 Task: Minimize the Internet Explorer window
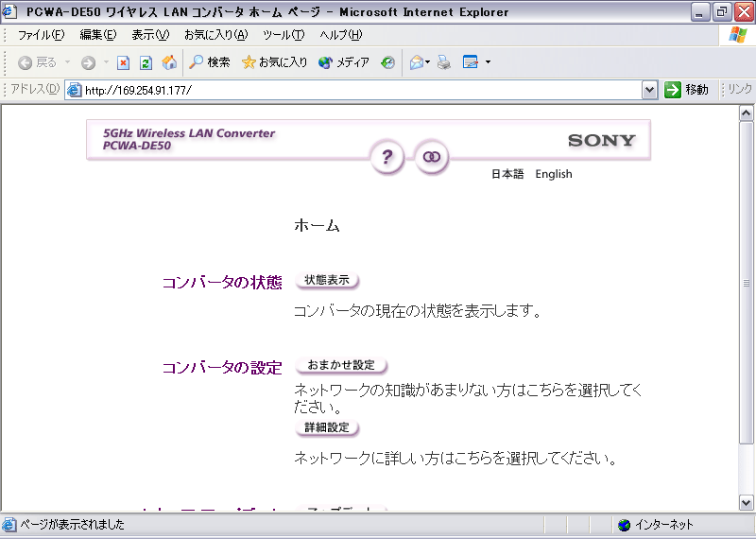tap(700, 12)
